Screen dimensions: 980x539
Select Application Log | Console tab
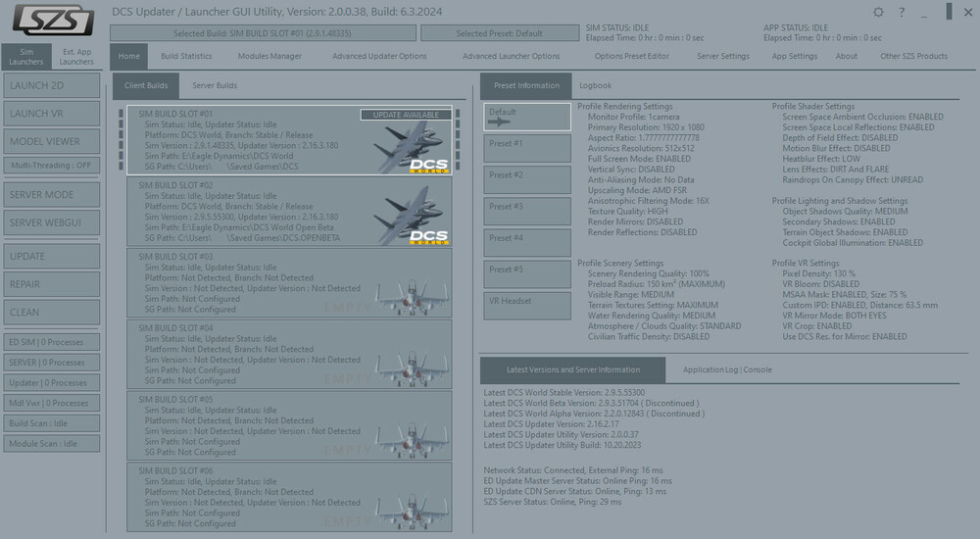pyautogui.click(x=727, y=370)
